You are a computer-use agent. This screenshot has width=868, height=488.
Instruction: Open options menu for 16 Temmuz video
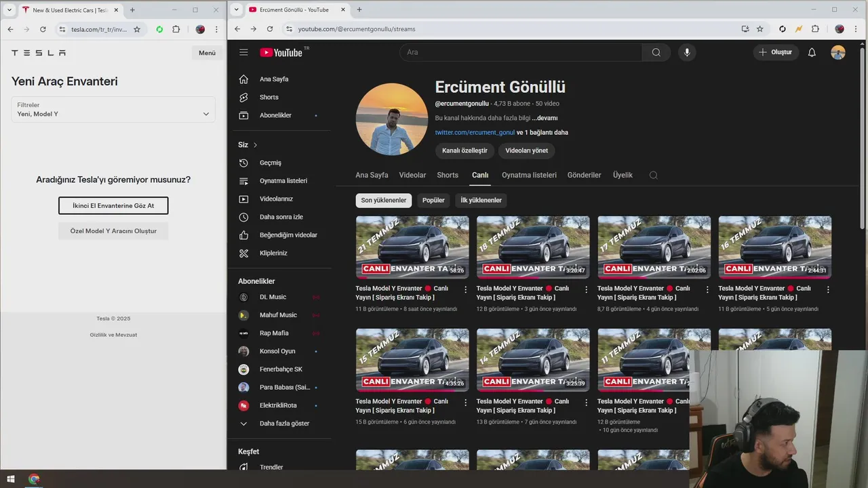pyautogui.click(x=828, y=289)
